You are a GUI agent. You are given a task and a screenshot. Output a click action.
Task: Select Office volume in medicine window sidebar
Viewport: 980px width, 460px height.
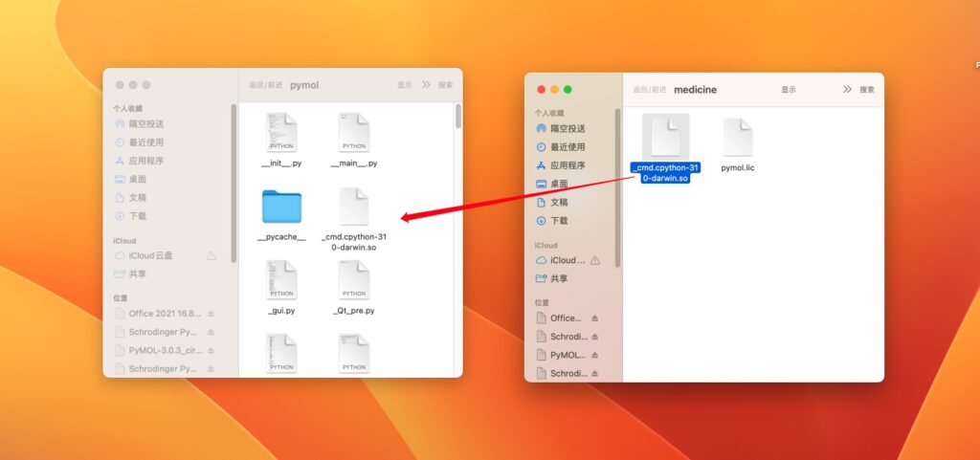point(560,318)
